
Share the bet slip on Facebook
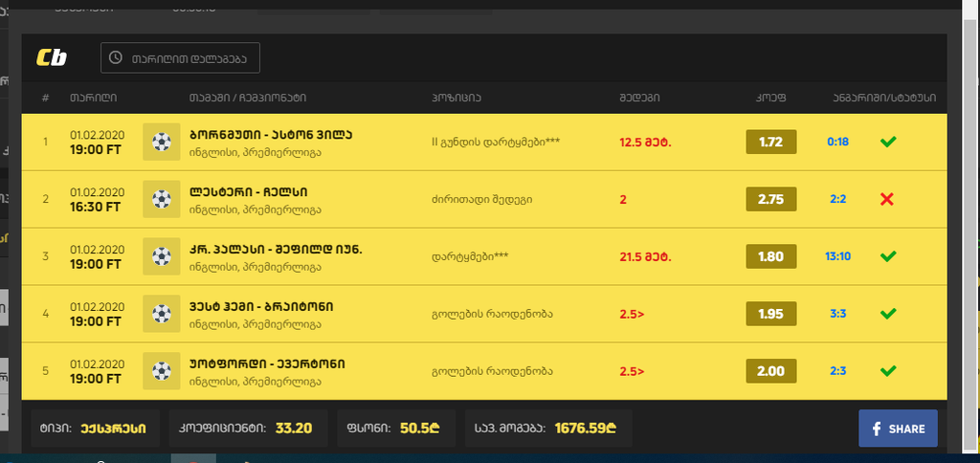click(898, 429)
